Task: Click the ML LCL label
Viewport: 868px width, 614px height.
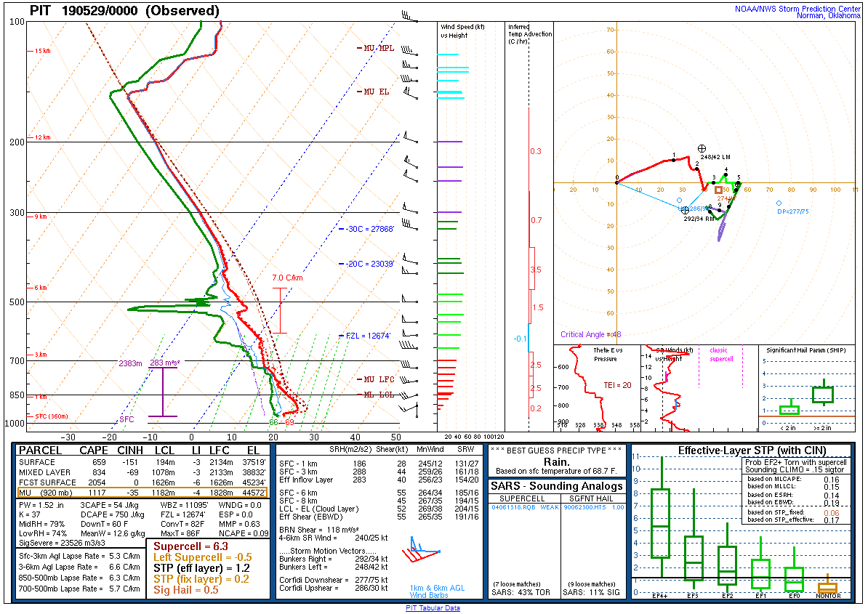Action: click(x=379, y=395)
